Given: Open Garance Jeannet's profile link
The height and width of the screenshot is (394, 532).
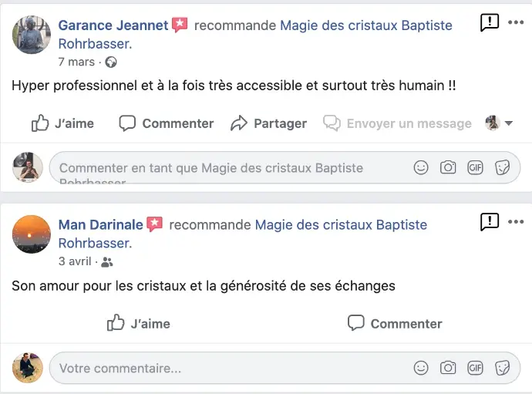Looking at the screenshot, I should pos(113,25).
